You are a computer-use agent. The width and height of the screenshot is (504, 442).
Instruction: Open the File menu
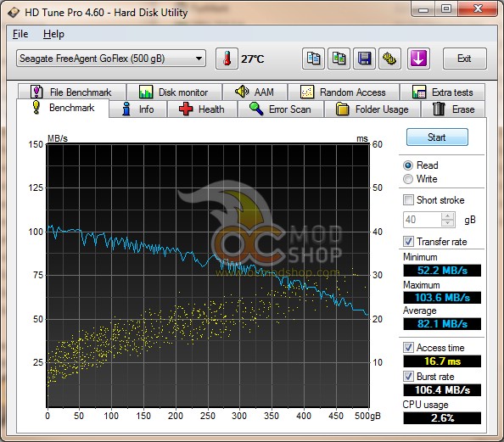click(x=20, y=34)
